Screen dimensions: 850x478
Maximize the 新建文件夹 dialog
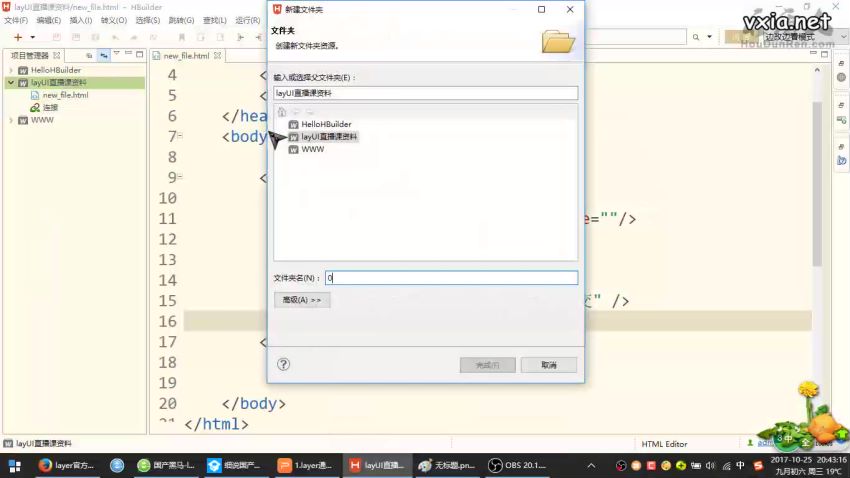pyautogui.click(x=541, y=9)
